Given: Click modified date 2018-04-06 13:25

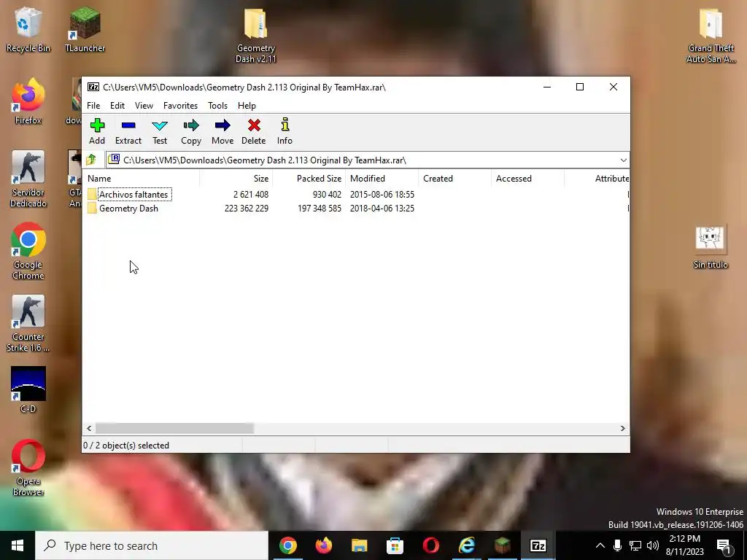Looking at the screenshot, I should pos(382,208).
